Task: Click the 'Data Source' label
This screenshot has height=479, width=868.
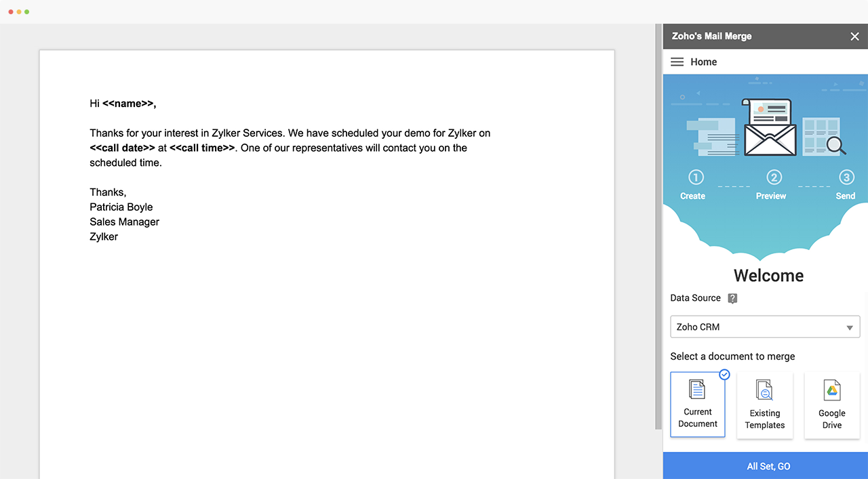Action: (695, 298)
